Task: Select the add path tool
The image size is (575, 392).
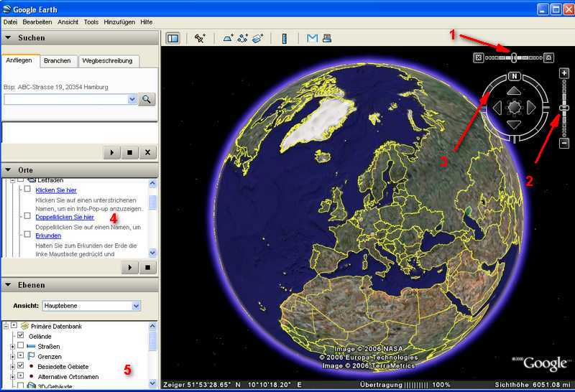Action: point(243,38)
